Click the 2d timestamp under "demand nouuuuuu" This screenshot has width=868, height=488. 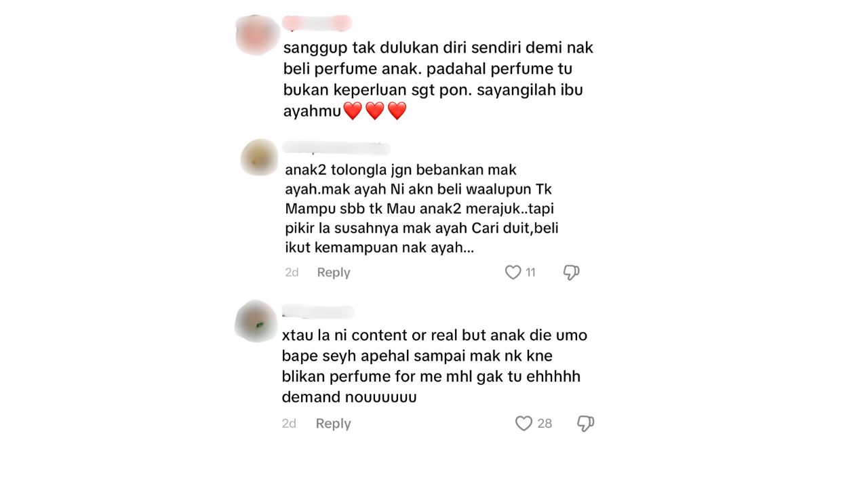coord(289,424)
